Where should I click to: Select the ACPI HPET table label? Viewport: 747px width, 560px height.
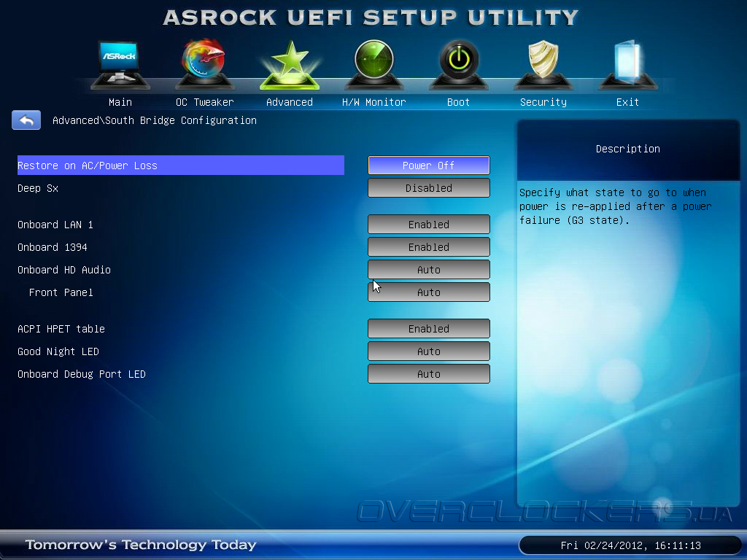click(x=61, y=329)
